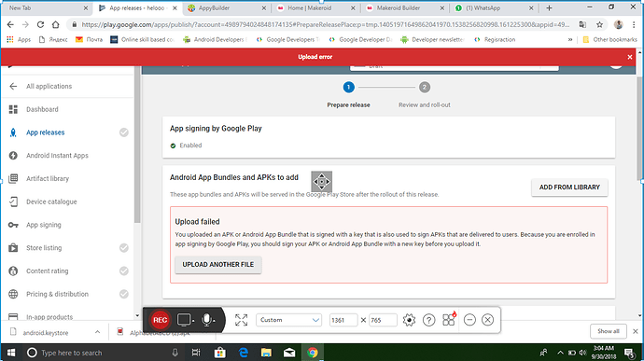Open recorder settings gear icon
Screen dimensions: 644x361
[409, 320]
